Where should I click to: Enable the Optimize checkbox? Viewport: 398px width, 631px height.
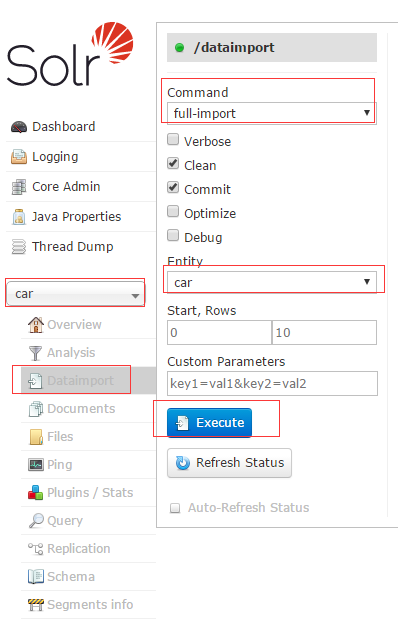173,211
